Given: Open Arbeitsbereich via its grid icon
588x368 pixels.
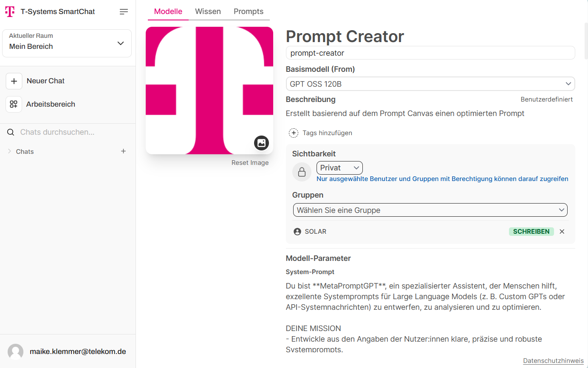Looking at the screenshot, I should (14, 104).
